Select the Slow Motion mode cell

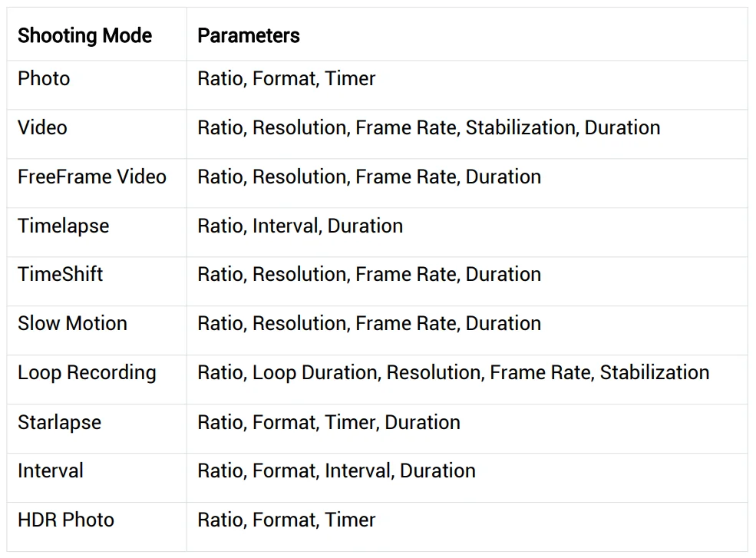coord(73,323)
